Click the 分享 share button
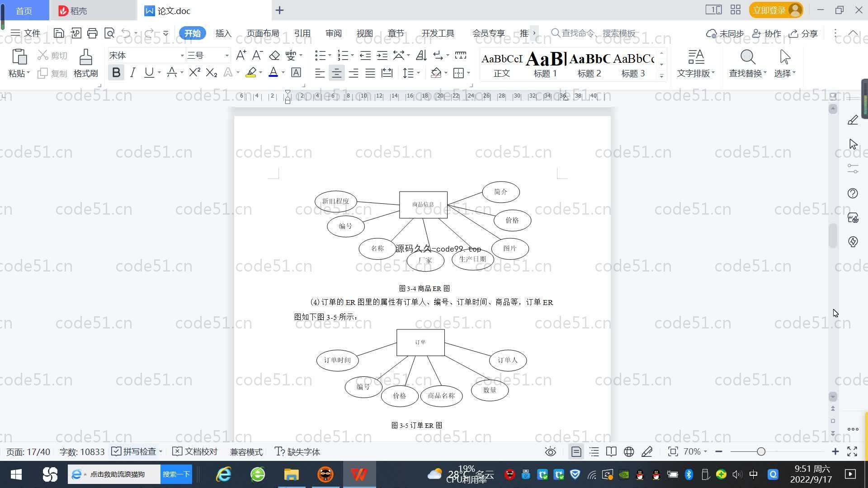The width and height of the screenshot is (868, 488). [x=804, y=33]
